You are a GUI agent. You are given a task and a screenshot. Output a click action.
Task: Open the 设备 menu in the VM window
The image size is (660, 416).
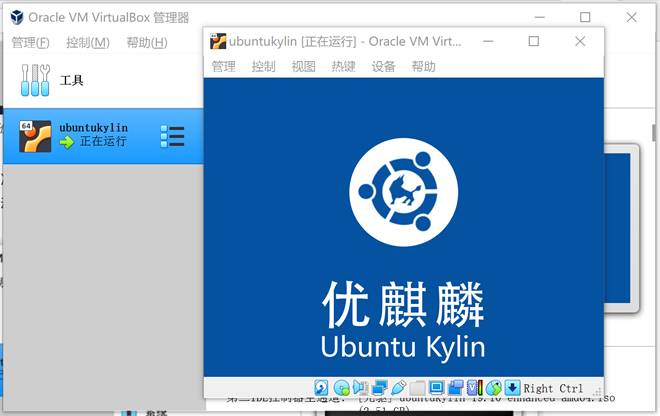tap(383, 67)
